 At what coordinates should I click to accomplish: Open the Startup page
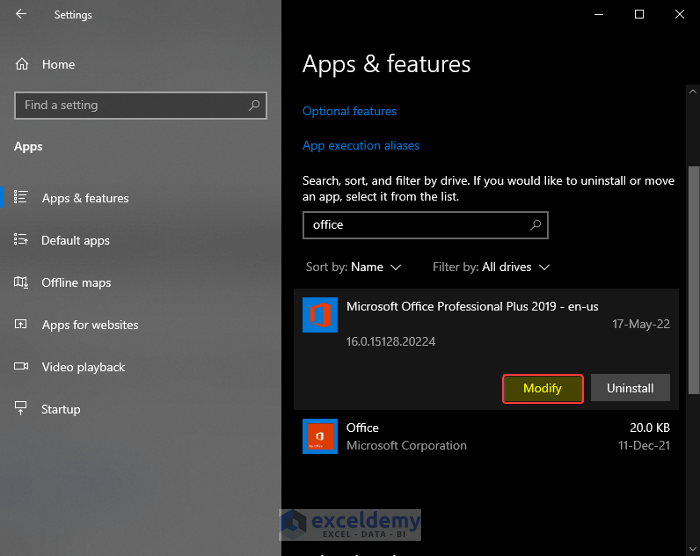tap(61, 409)
